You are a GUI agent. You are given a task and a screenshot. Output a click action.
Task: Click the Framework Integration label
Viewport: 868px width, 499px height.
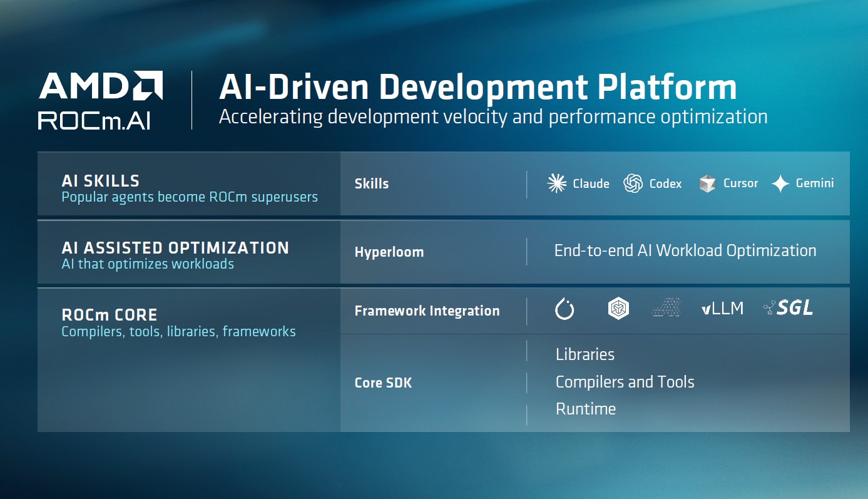click(427, 311)
